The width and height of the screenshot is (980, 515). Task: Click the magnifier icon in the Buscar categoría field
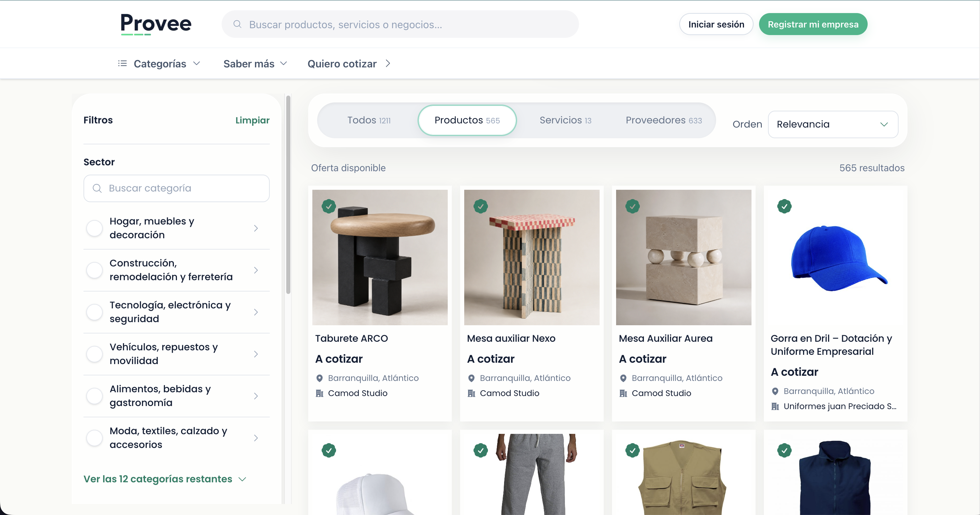[97, 188]
